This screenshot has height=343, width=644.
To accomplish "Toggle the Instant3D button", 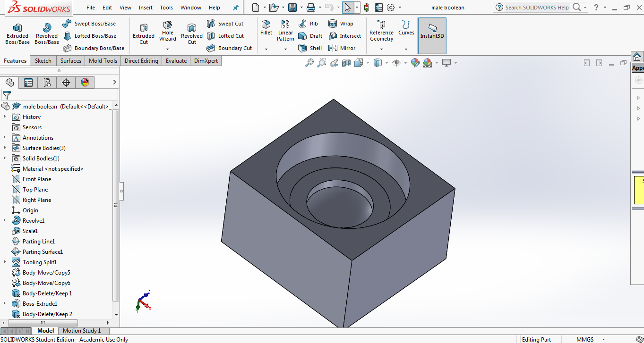I will (x=432, y=36).
